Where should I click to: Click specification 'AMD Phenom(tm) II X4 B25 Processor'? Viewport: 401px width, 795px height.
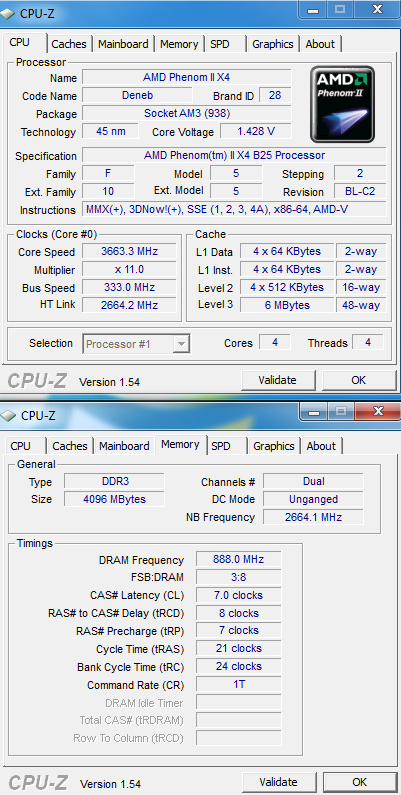[x=234, y=155]
